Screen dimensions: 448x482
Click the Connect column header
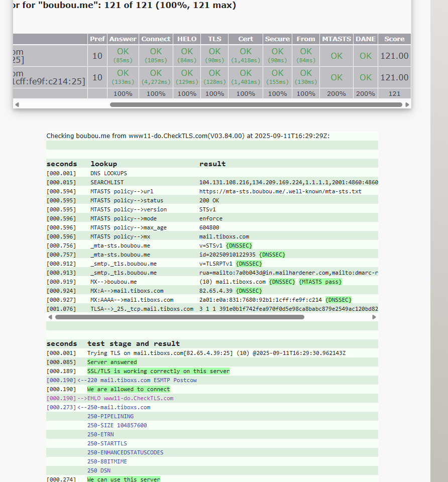click(156, 39)
